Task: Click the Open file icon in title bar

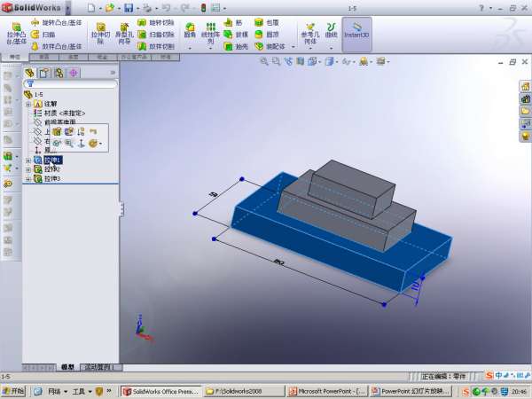Action: pos(110,8)
